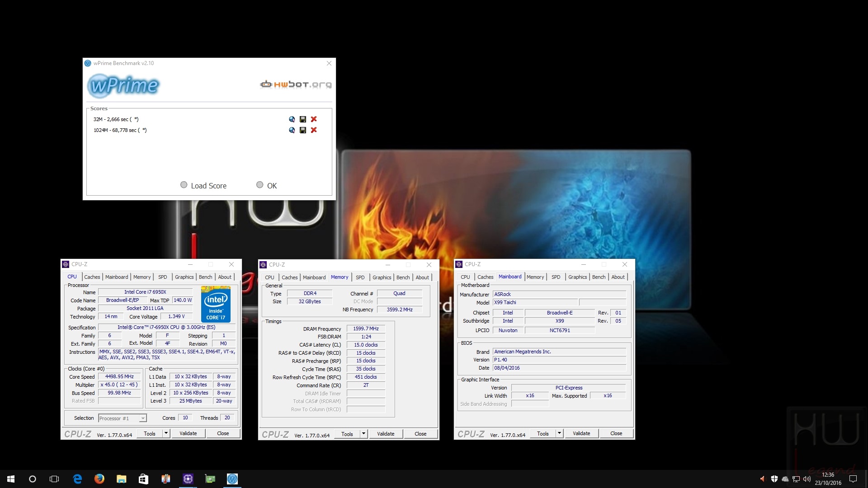The width and height of the screenshot is (868, 488).
Task: Open the green hardware app on the taskbar
Action: pyautogui.click(x=210, y=479)
